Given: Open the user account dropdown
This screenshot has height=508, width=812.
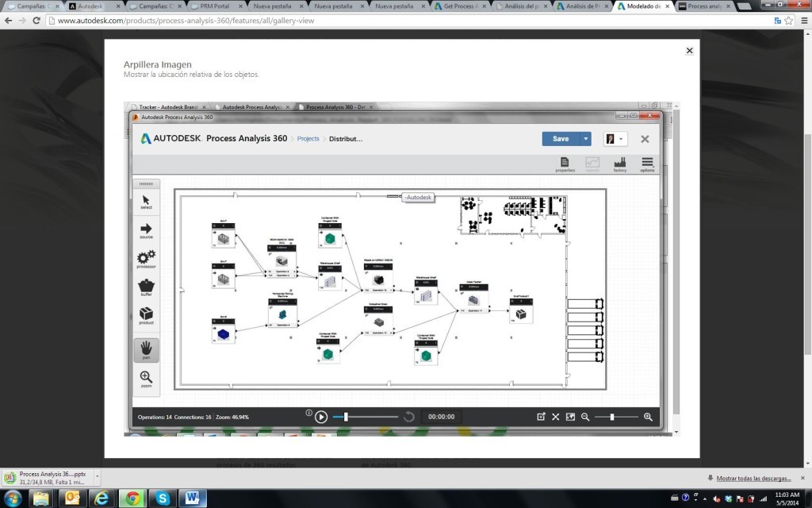Looking at the screenshot, I should point(620,139).
